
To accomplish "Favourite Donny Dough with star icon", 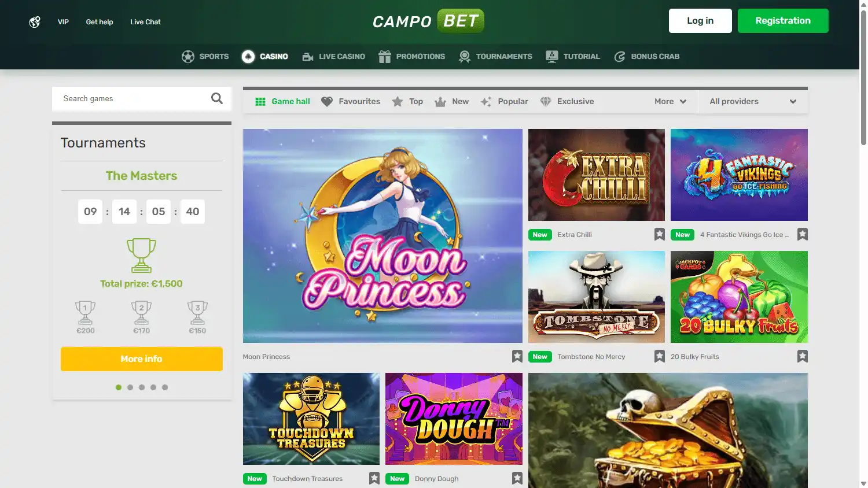I will click(517, 478).
